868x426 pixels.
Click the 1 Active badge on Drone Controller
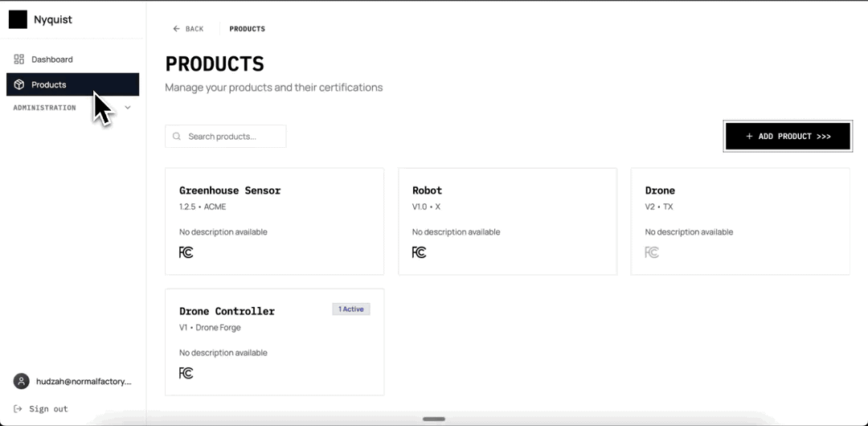351,309
